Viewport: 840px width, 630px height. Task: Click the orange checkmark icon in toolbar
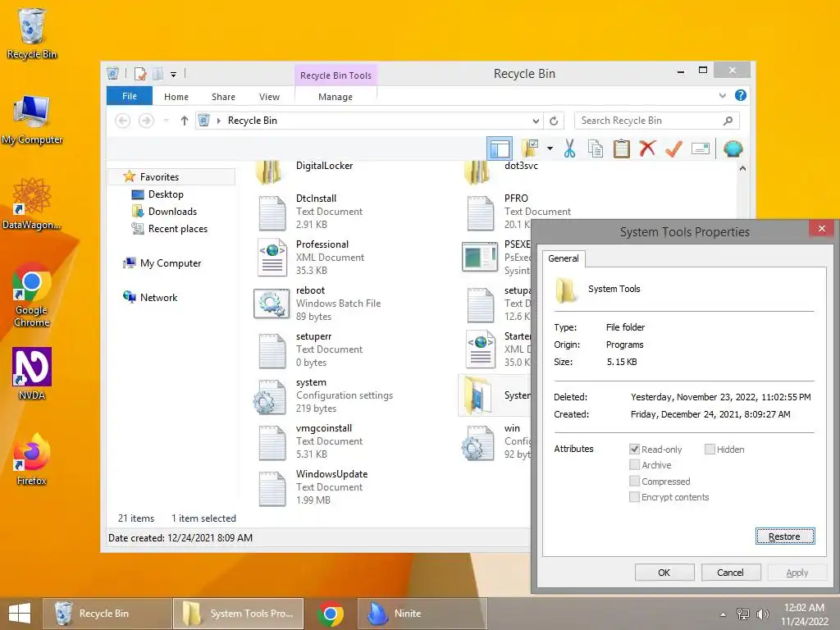pyautogui.click(x=673, y=148)
